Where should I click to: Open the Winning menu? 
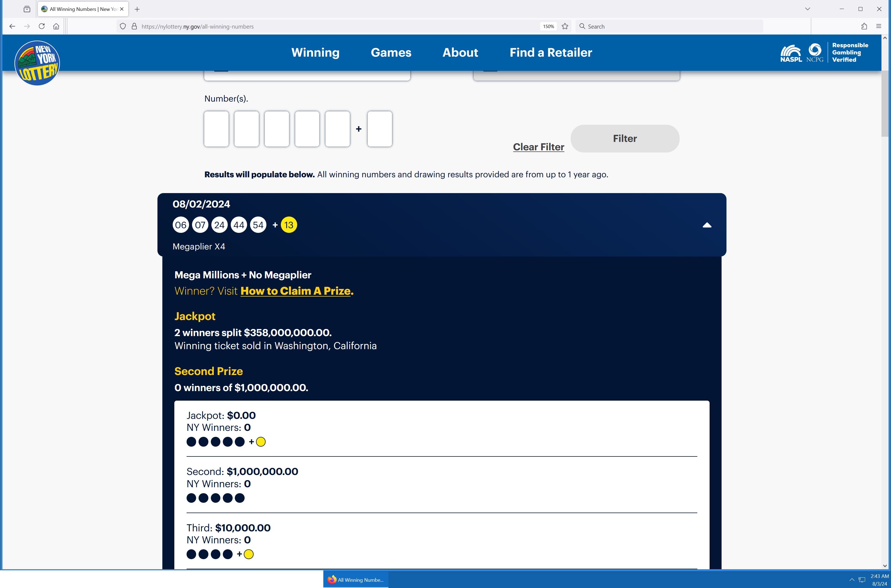pos(315,53)
